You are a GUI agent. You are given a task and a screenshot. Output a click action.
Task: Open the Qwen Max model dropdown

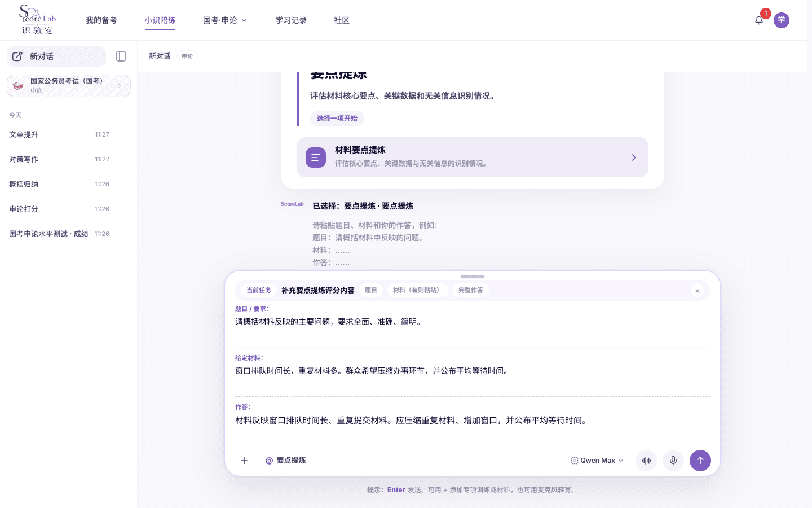point(597,461)
